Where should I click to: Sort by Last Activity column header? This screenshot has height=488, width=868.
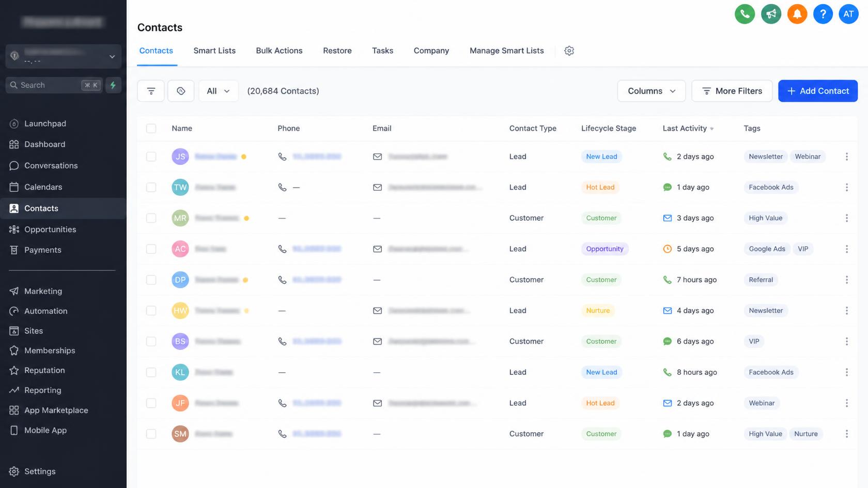click(688, 128)
